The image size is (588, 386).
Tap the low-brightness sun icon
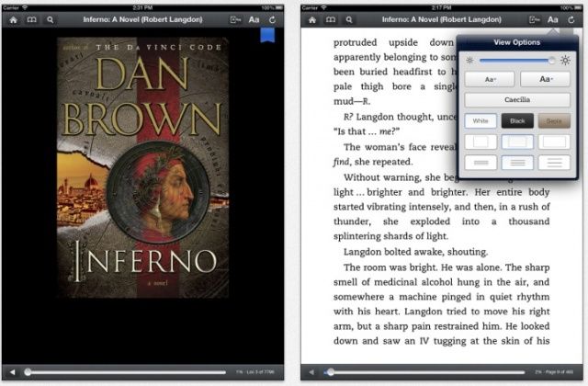(x=469, y=61)
